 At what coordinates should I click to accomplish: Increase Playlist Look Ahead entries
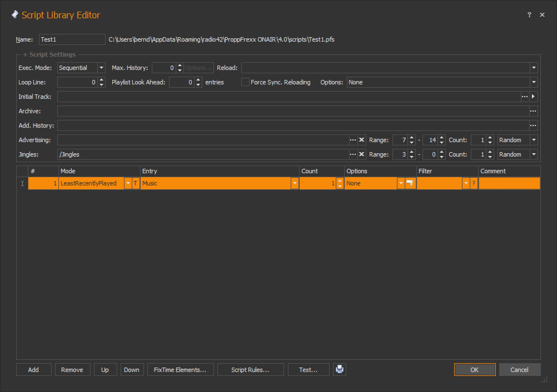[198, 80]
